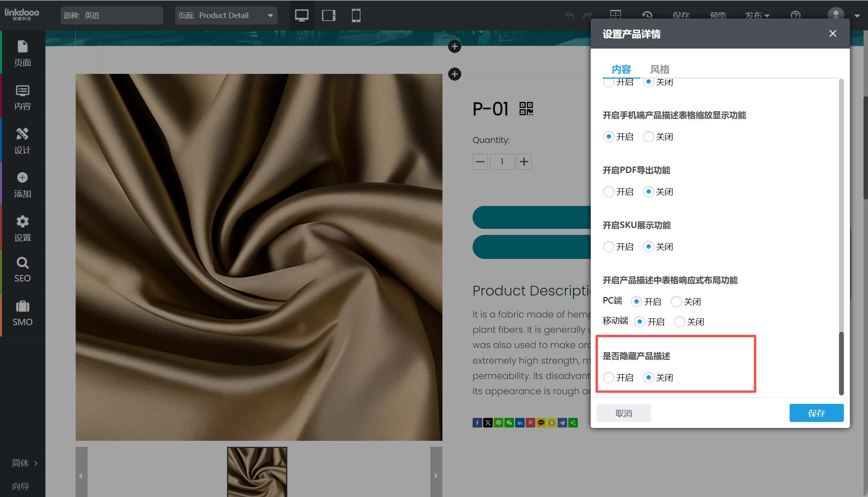
Task: Open the user account dropdown arrow
Action: (857, 16)
